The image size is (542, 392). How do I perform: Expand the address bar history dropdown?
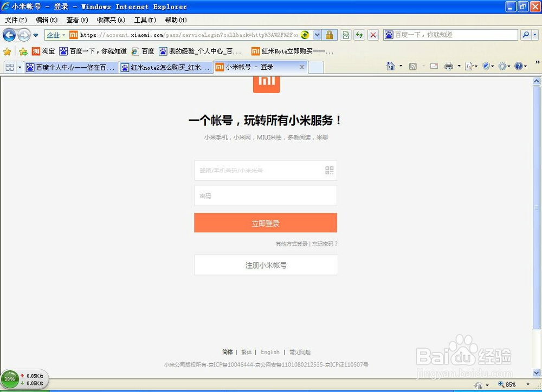317,35
